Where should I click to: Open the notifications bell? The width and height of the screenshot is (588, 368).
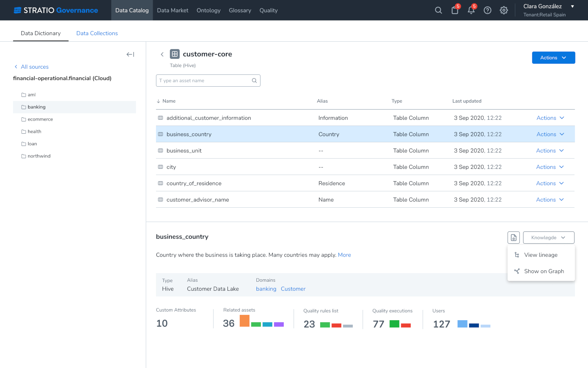[x=471, y=10]
